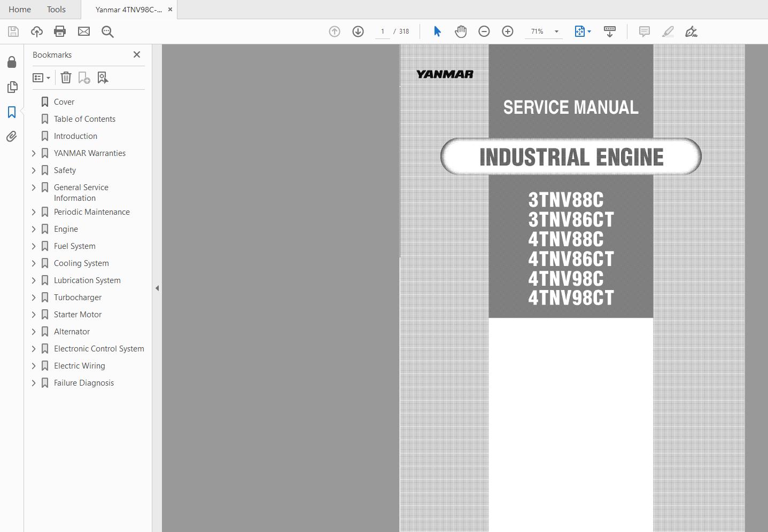Screen dimensions: 768x532
Task: Zoom out with minus icon
Action: 484,32
